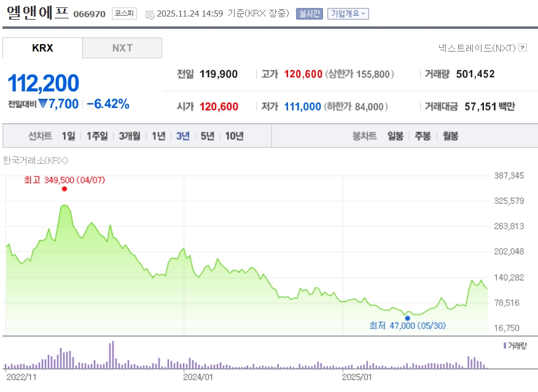538x392 pixels.
Task: Click the red 최고 high-point dot
Action: (64, 189)
